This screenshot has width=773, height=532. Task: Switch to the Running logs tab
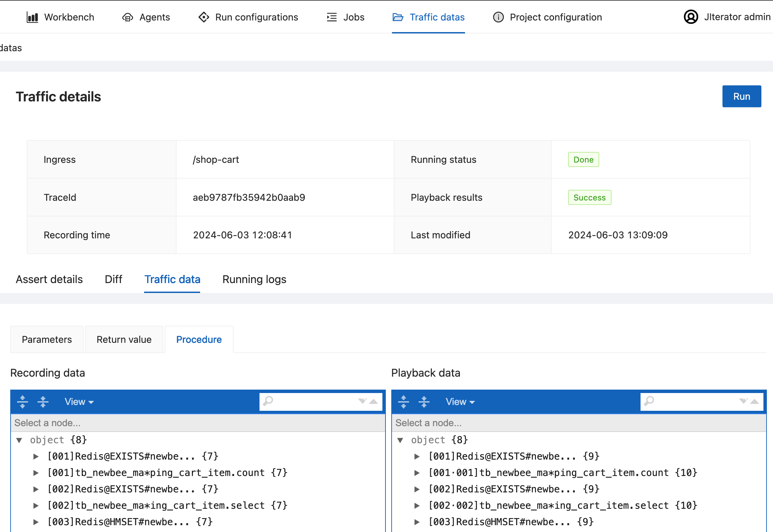pos(254,280)
